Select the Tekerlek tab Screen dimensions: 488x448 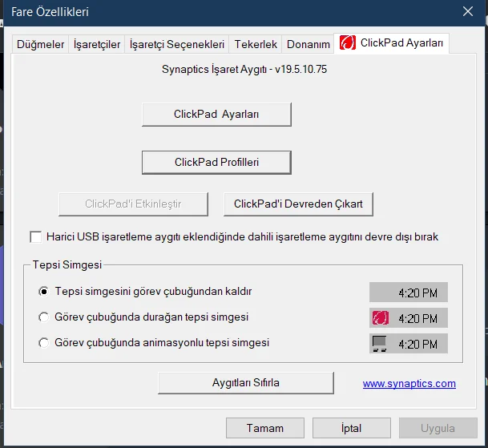256,44
